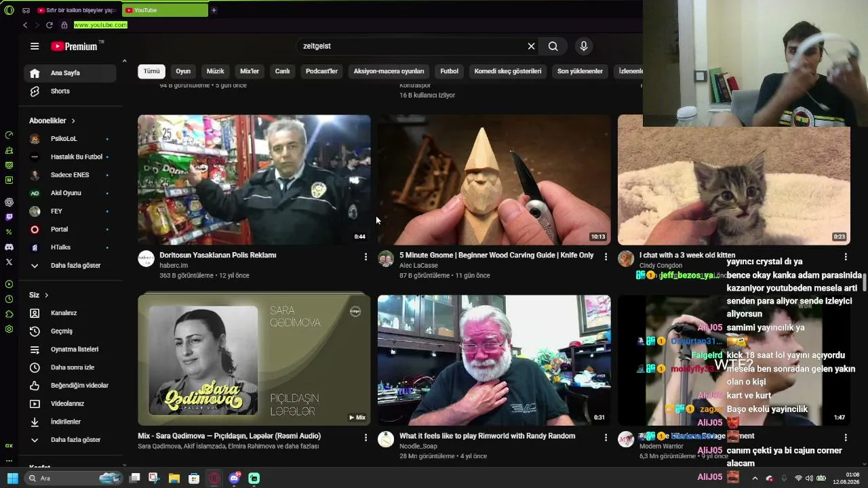Open the Opera GX main menu
This screenshot has height=488, width=868.
tap(9, 10)
